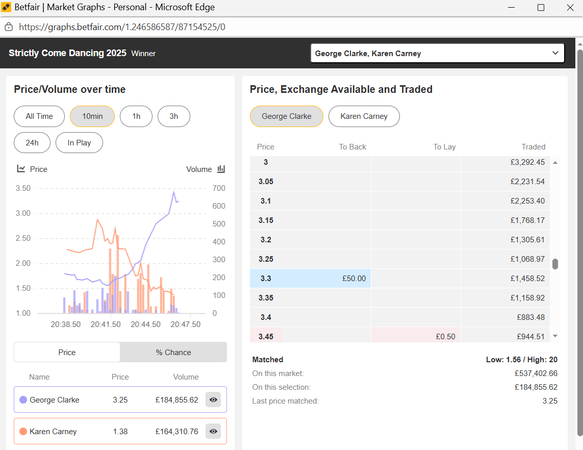The image size is (583, 450).
Task: Click the Traded column header
Action: point(533,147)
